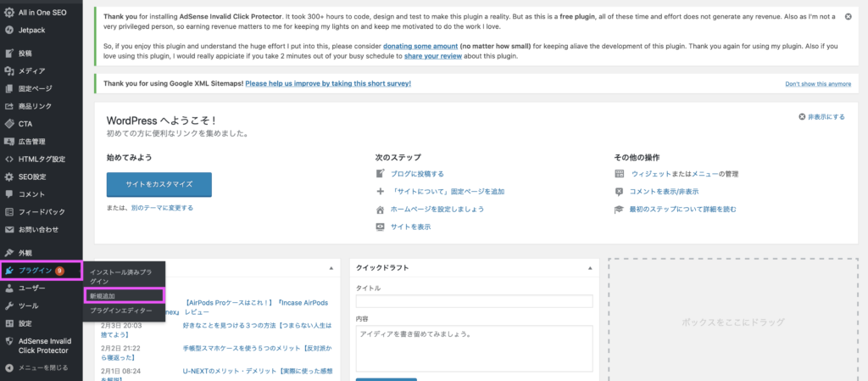Click the 商品リンク icon
868x381 pixels.
click(8, 106)
